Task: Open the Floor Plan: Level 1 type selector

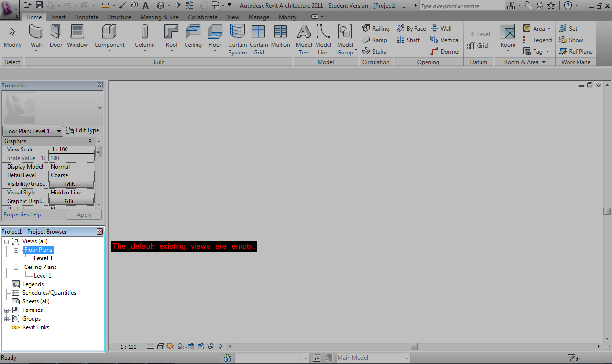Action: pyautogui.click(x=33, y=131)
